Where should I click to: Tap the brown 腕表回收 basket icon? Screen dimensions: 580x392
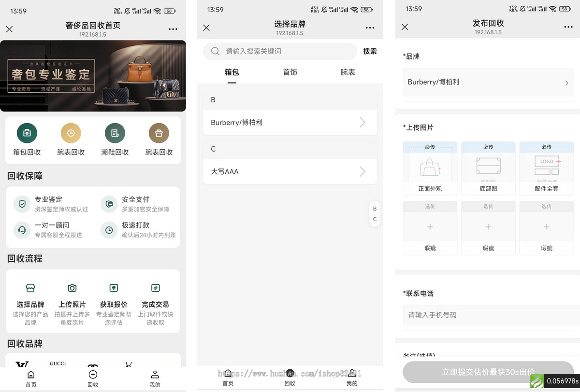pos(159,133)
